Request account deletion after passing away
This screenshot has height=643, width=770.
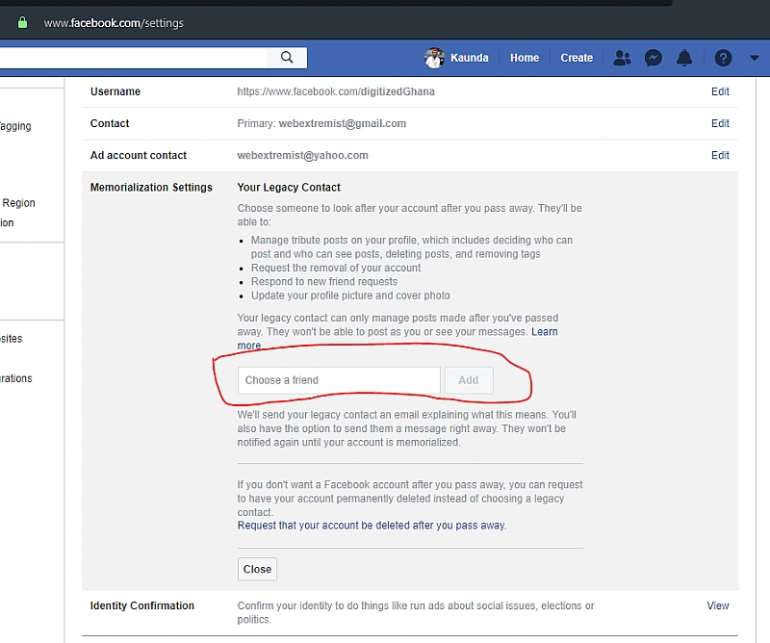coord(371,526)
